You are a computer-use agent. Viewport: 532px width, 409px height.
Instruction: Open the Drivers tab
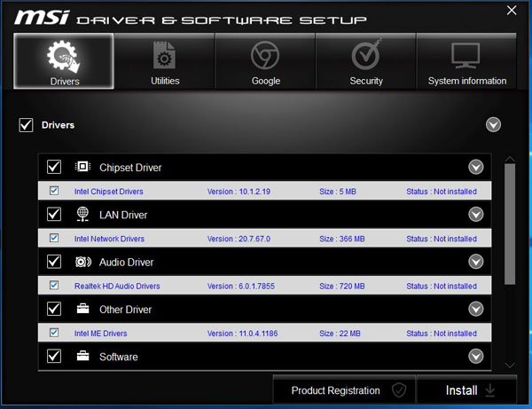[x=64, y=61]
